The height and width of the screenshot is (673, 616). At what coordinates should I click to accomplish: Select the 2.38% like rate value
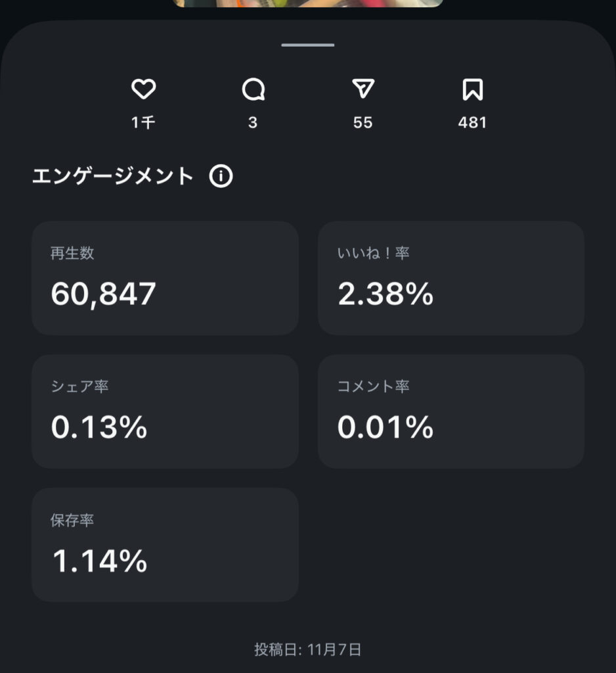(385, 294)
